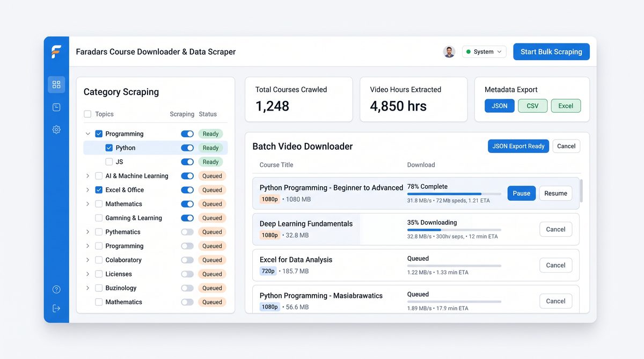Select JSON under Metadata Export
Viewport: 644px width, 359px height.
click(x=500, y=106)
